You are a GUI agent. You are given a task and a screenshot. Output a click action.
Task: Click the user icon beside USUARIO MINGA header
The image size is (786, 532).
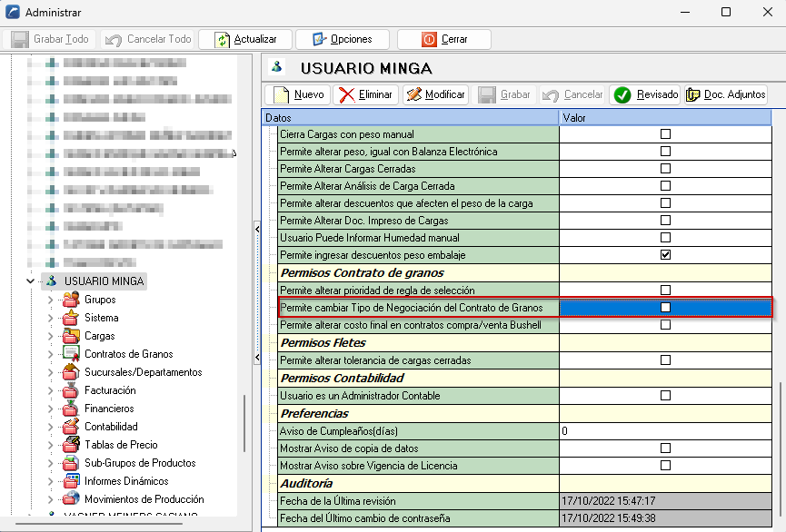coord(277,66)
